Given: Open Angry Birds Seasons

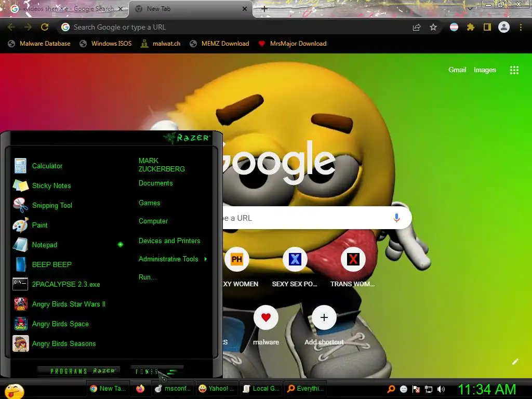Looking at the screenshot, I should pos(55,343).
